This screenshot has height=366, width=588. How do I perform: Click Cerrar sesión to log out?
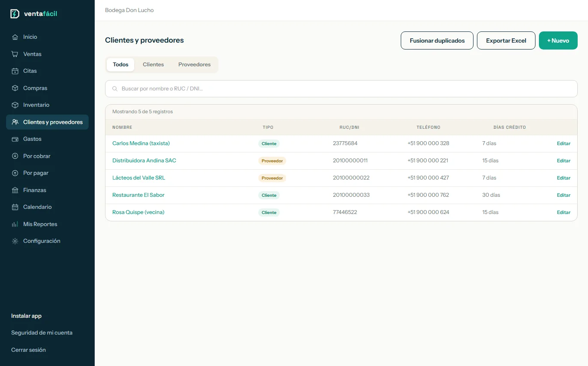28,350
